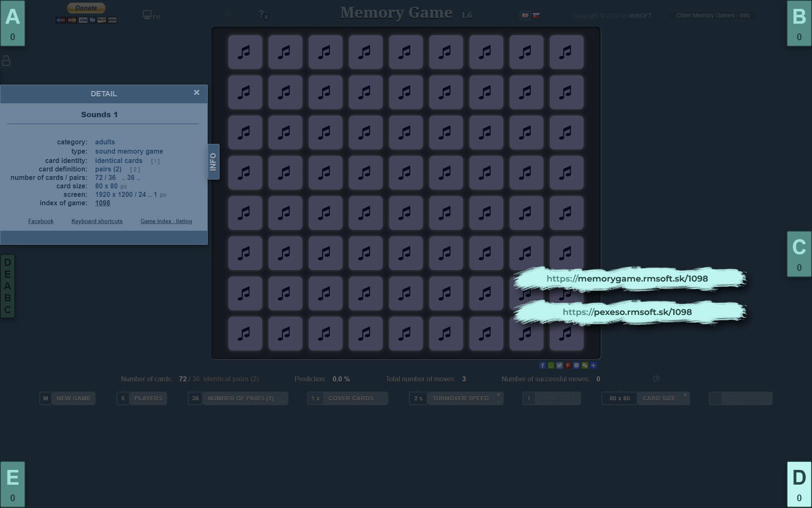Screen dimensions: 812x508
Task: Click the sound memory game type link
Action: 129,152
